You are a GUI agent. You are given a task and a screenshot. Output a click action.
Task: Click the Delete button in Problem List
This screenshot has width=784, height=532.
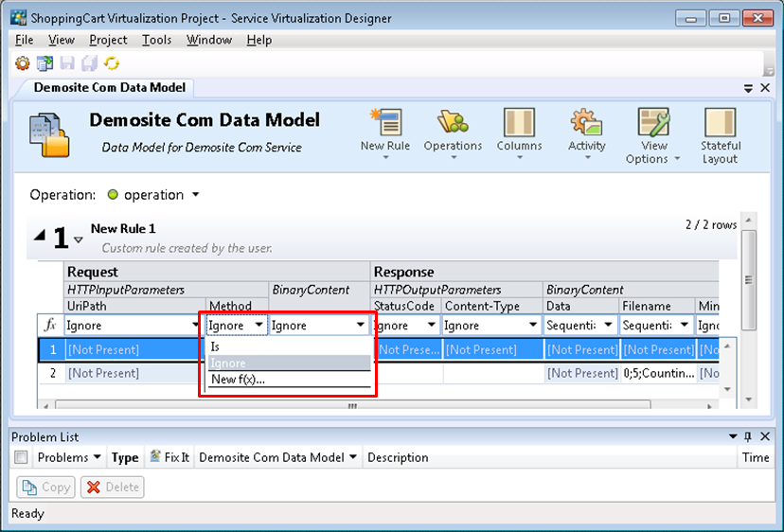[112, 487]
